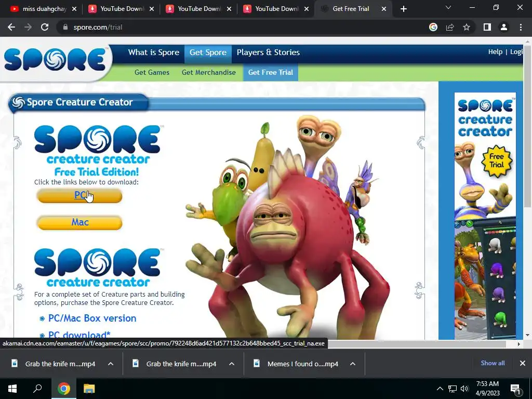
Task: Click the horizontal scrollbar right arrow
Action: [x=519, y=344]
